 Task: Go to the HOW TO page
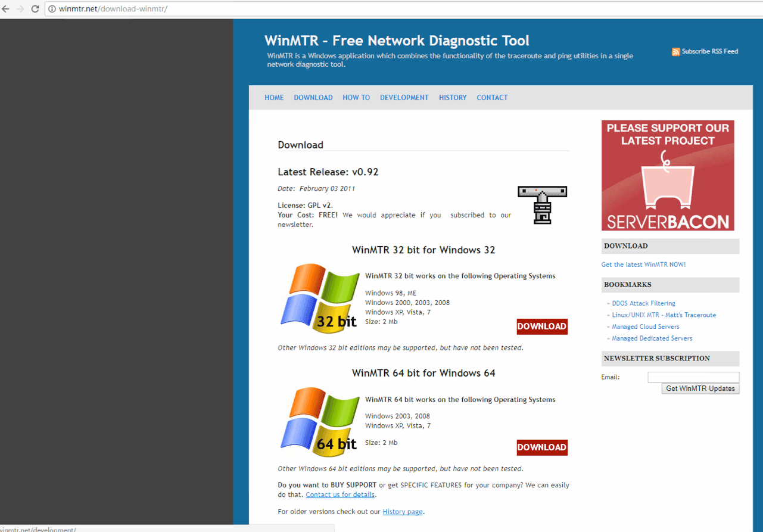356,98
